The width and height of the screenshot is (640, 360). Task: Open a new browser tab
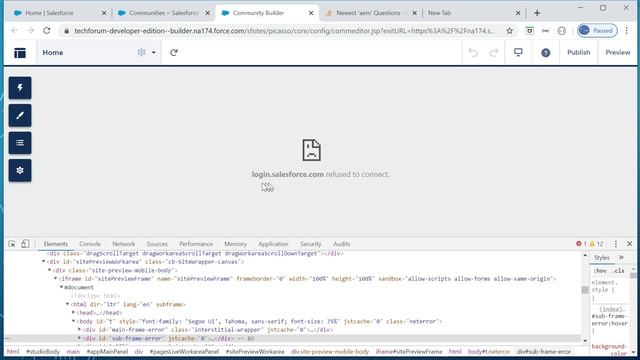[537, 13]
